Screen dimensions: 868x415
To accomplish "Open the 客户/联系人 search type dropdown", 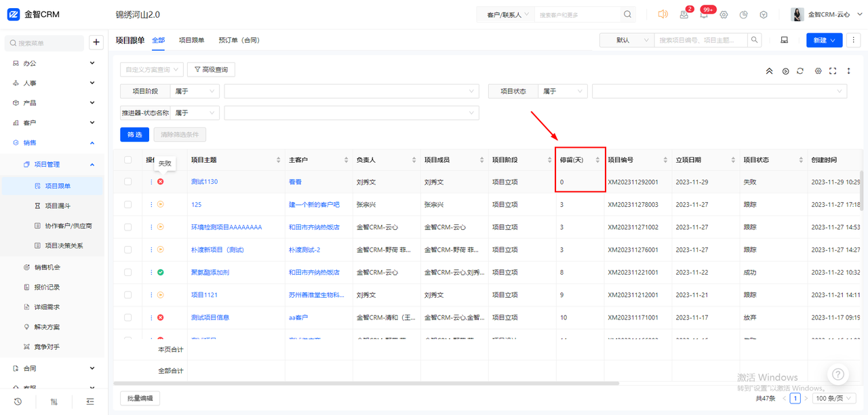I will point(506,14).
